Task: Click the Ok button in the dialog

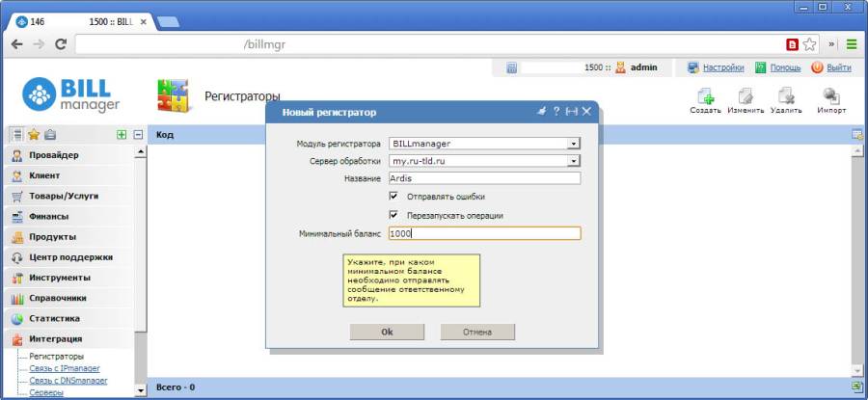Action: (387, 332)
